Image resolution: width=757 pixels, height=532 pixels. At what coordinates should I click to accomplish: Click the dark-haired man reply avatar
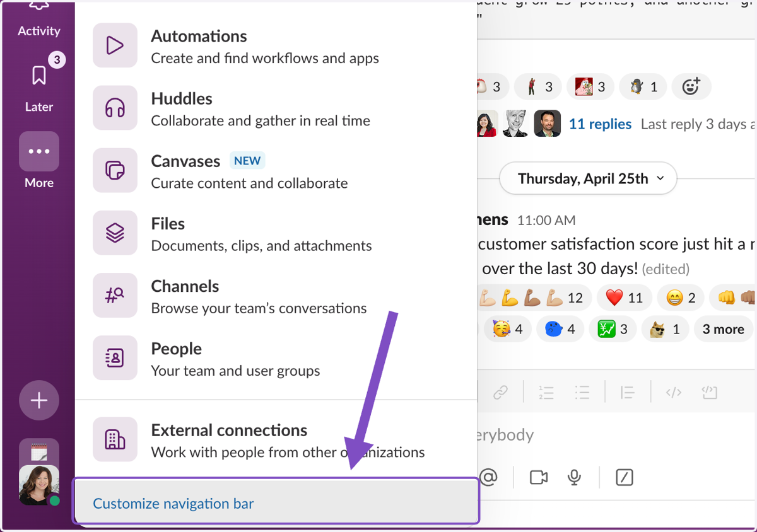tap(547, 124)
